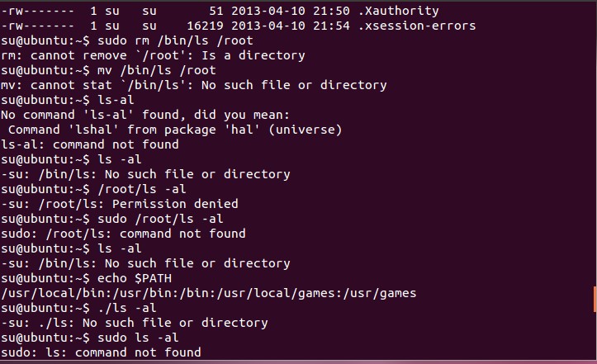Screen dimensions: 597x364
Task: Click the 'mv /bin/ls /root' command
Action: click(x=157, y=70)
